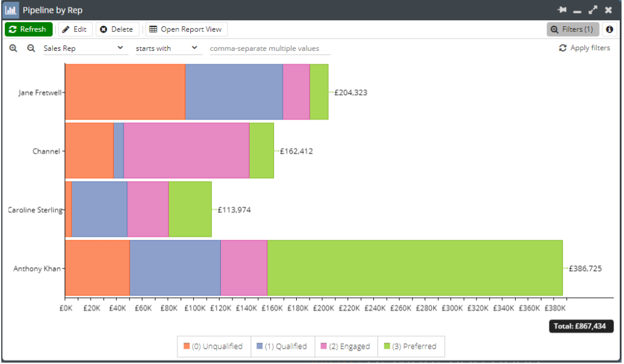Minimize the Pipeline by Rep panel

pos(577,11)
